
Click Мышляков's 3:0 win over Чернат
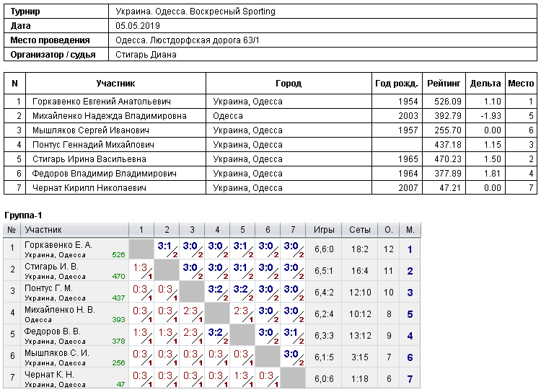293,357
